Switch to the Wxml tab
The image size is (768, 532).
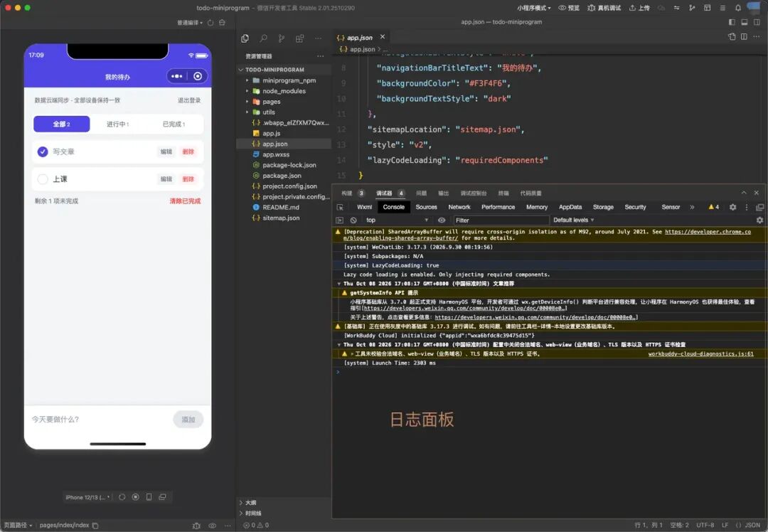(x=364, y=207)
